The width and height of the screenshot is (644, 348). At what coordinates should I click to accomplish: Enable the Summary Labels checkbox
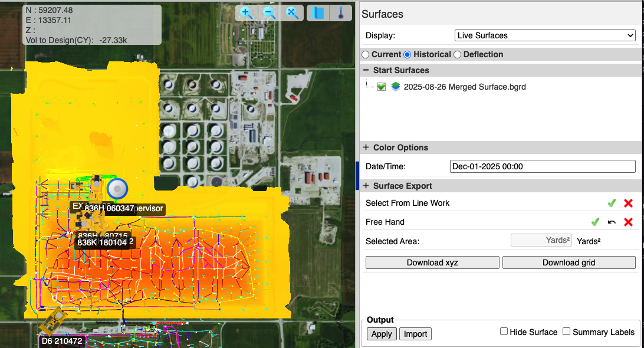click(x=566, y=331)
